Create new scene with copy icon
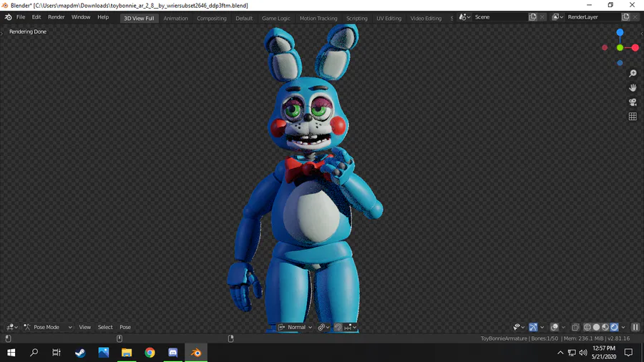 pyautogui.click(x=532, y=17)
